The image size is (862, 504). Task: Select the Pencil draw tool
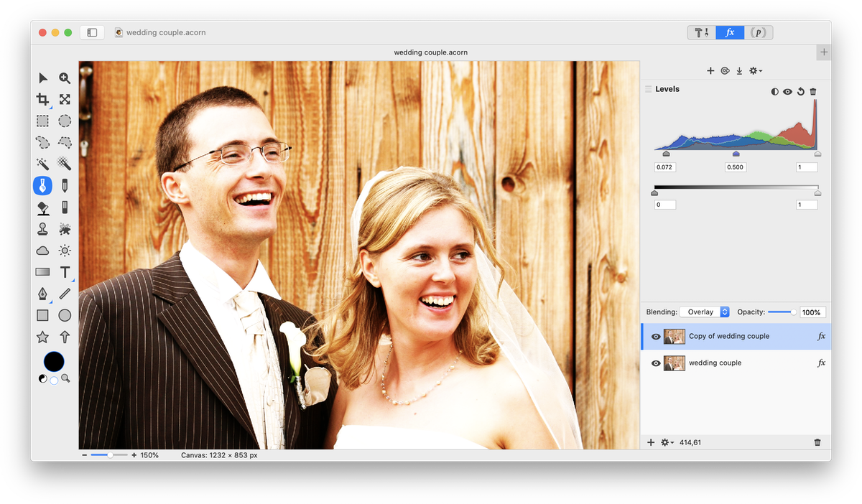click(x=65, y=186)
